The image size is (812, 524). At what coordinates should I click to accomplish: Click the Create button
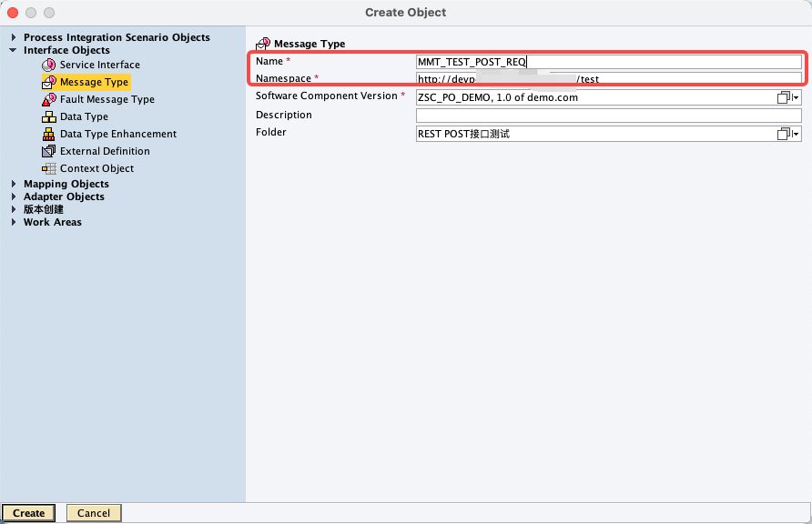point(28,513)
